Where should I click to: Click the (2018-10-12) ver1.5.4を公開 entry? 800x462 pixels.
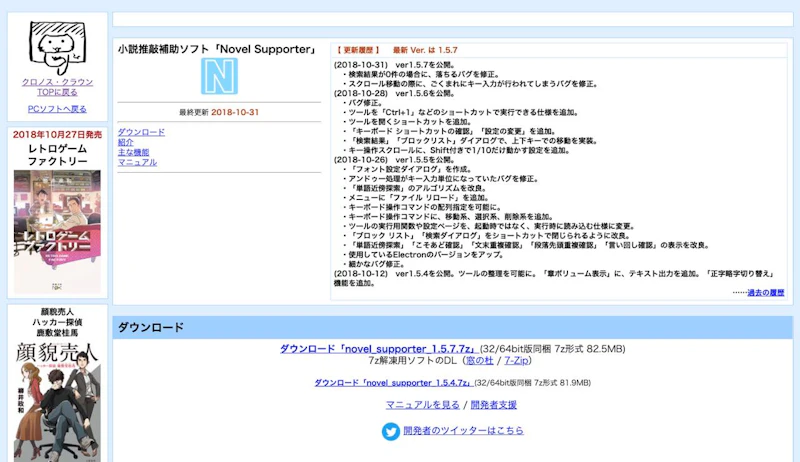pyautogui.click(x=554, y=278)
